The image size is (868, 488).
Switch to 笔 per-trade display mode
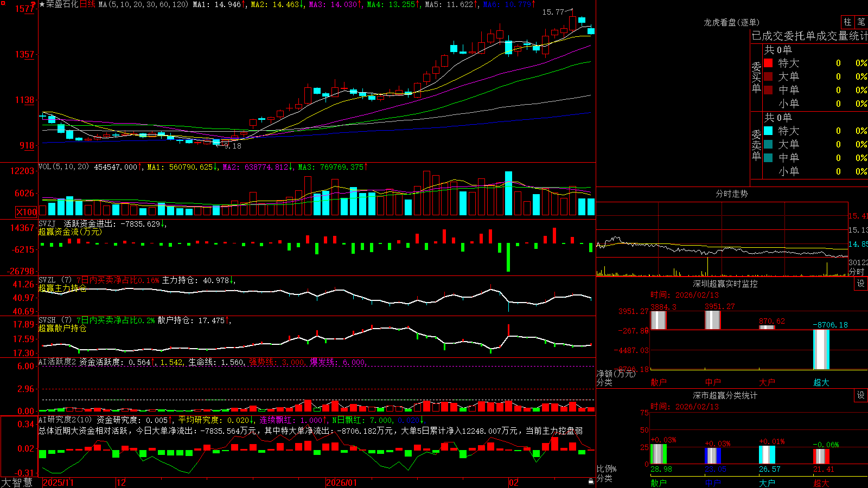pos(861,22)
